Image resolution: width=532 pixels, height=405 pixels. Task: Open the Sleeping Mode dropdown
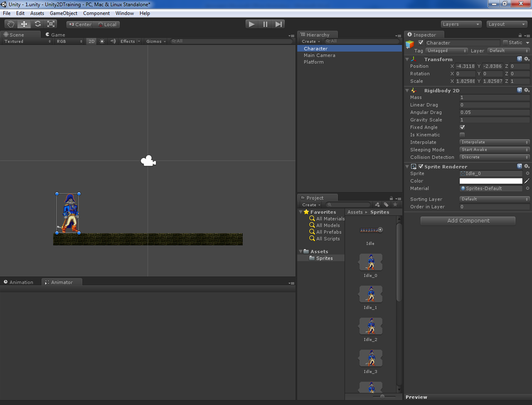coord(495,150)
